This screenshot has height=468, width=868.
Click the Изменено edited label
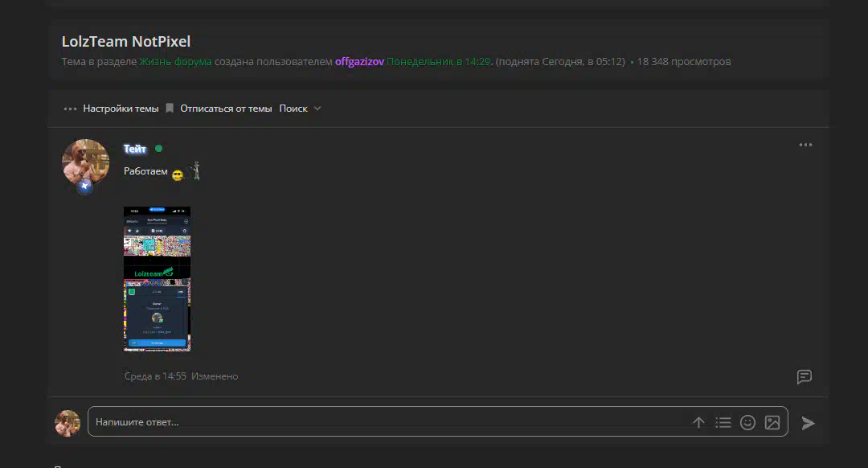(215, 376)
